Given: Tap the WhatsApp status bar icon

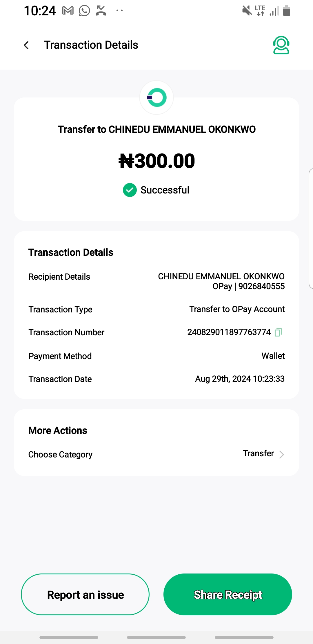Looking at the screenshot, I should [84, 11].
